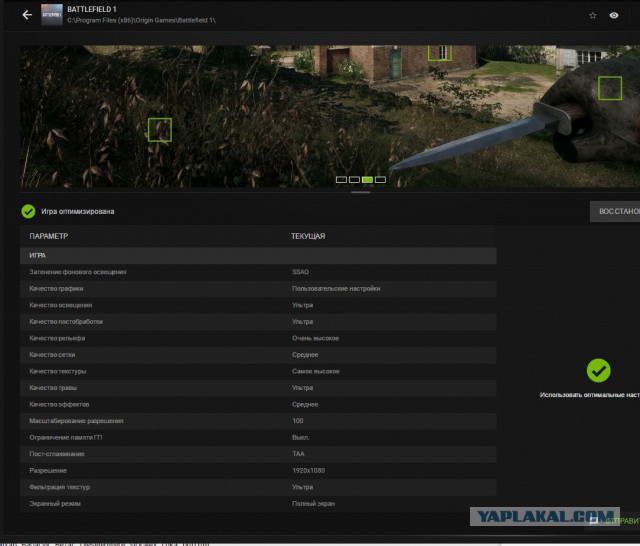Viewport: 640px width, 546px height.
Task: Select 'Качество рельефа' parameter
Action: pyautogui.click(x=57, y=338)
